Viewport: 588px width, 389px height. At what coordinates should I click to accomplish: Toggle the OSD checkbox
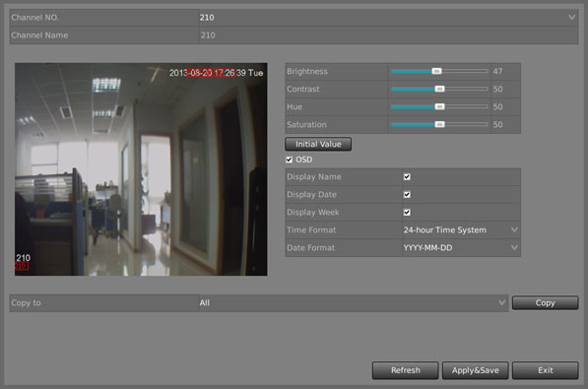290,160
